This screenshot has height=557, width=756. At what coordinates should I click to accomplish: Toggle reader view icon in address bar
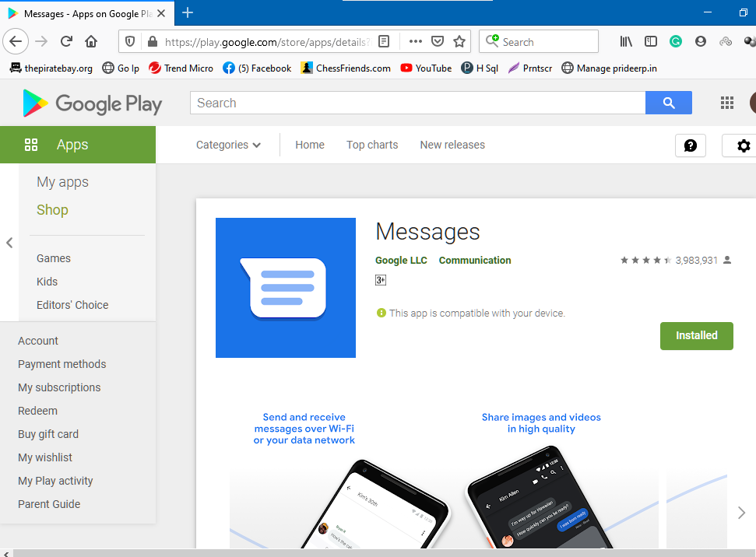click(x=384, y=41)
